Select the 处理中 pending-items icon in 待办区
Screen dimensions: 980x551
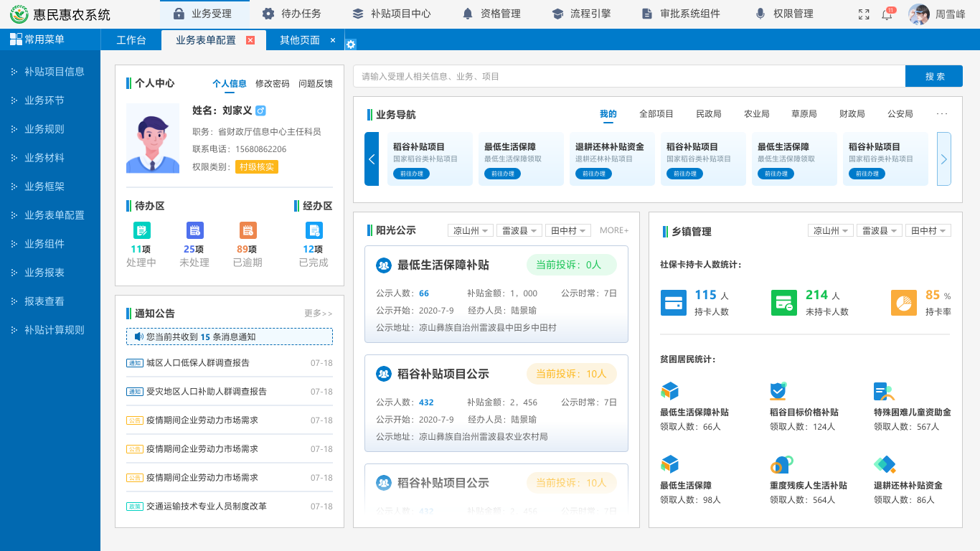pyautogui.click(x=142, y=232)
